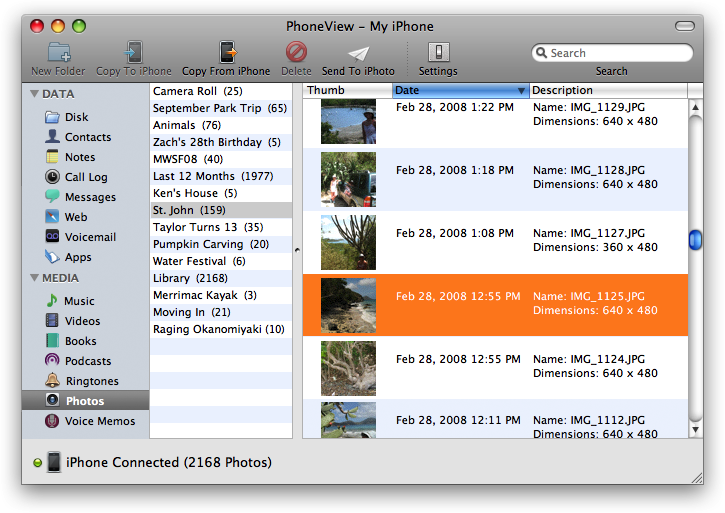The height and width of the screenshot is (513, 725).
Task: Toggle sort order arrow in Date column
Action: click(521, 91)
